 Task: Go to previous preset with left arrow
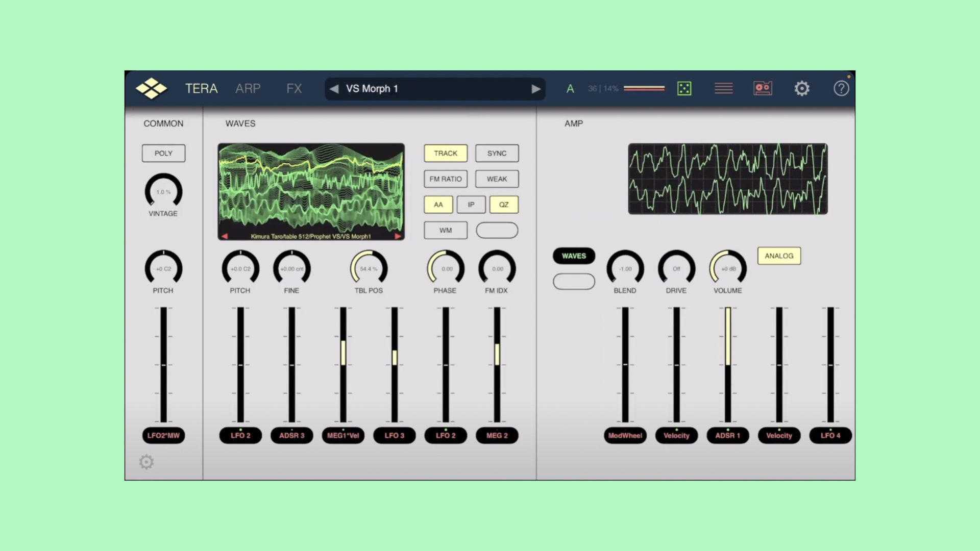(x=334, y=89)
